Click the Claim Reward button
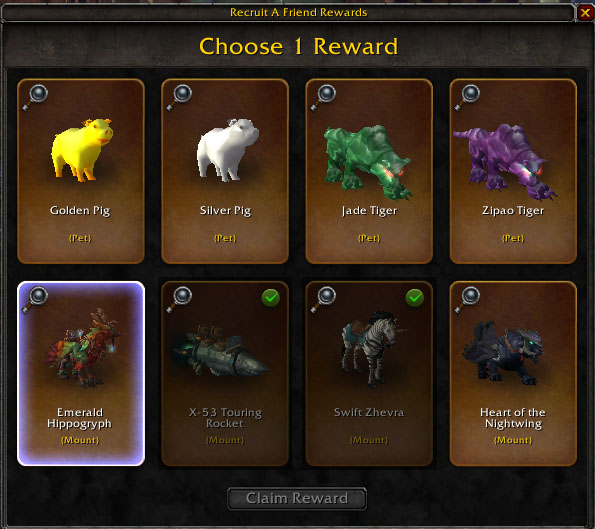The height and width of the screenshot is (529, 595). click(297, 498)
